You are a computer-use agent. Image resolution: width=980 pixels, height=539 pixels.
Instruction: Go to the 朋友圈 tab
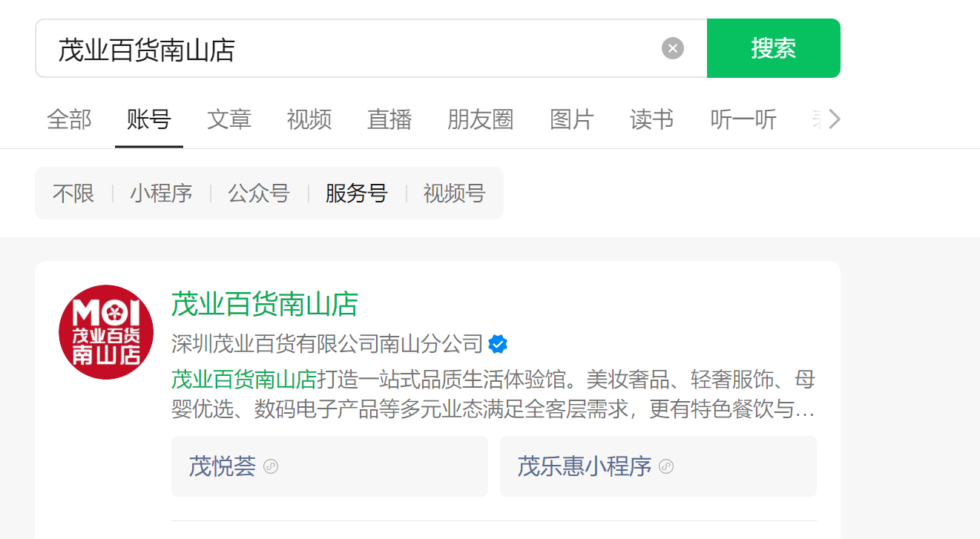tap(481, 119)
